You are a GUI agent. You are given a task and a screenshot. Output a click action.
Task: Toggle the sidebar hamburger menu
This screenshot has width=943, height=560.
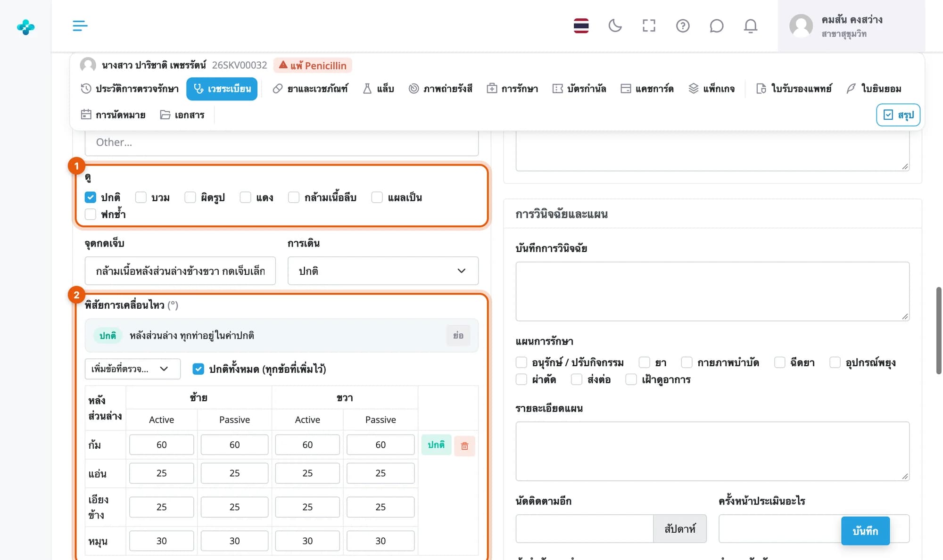(x=80, y=25)
